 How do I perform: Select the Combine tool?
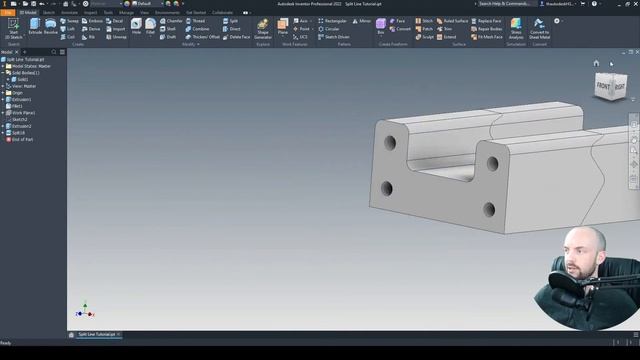(x=197, y=29)
